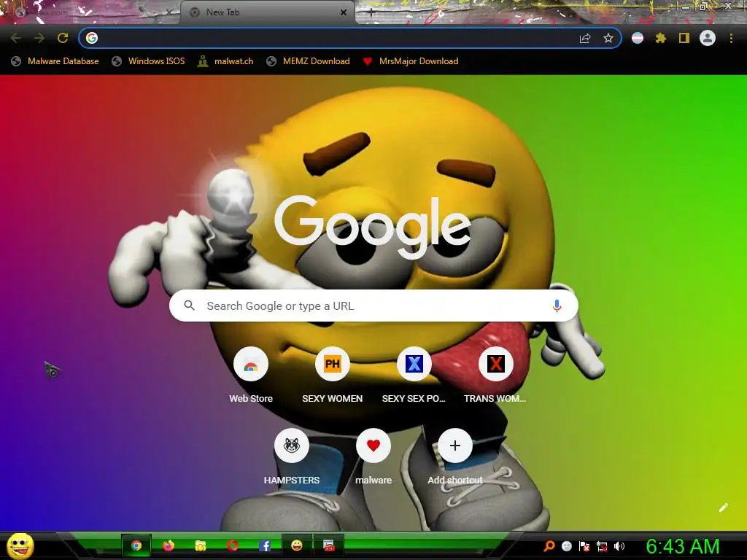Screen dimensions: 747x560
Task: Click the 6:43 AM clock
Action: (x=682, y=546)
